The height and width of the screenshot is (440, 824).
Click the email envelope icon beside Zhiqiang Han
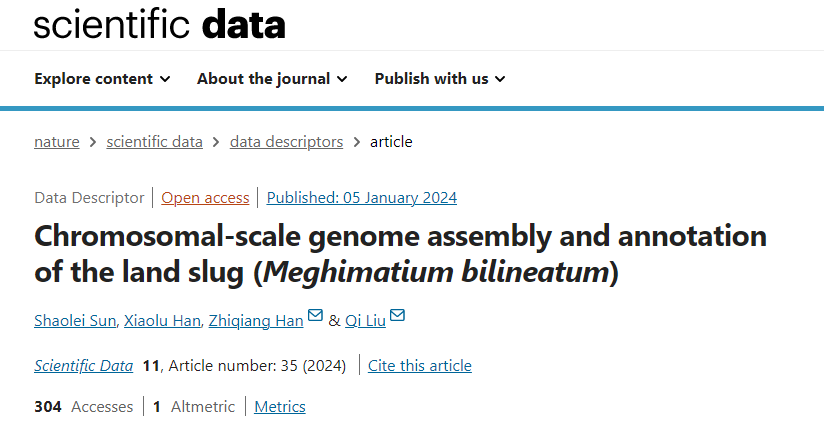315,315
